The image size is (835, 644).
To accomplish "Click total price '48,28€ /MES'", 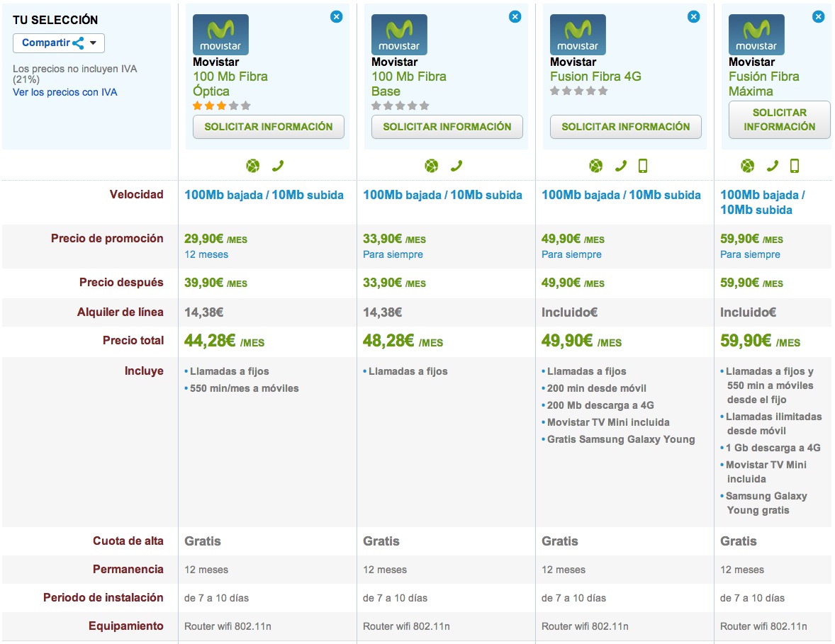I will 403,341.
